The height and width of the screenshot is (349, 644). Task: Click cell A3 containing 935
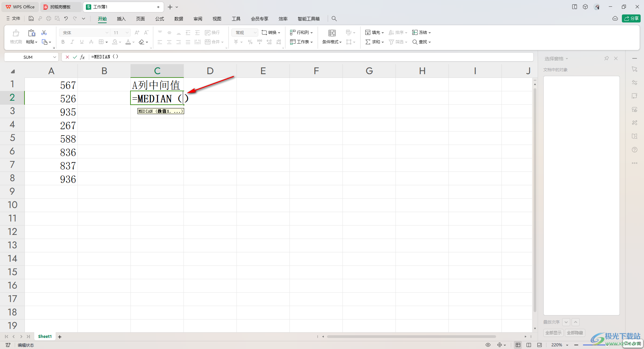(51, 111)
